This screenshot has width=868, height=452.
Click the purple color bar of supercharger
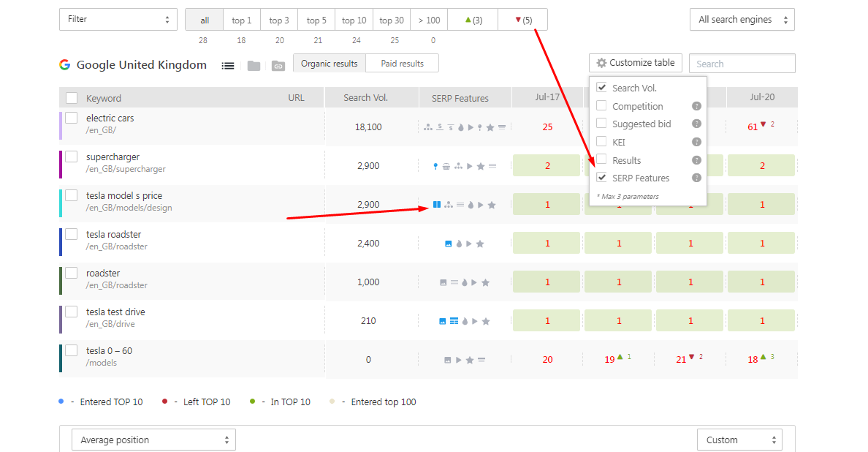(61, 165)
